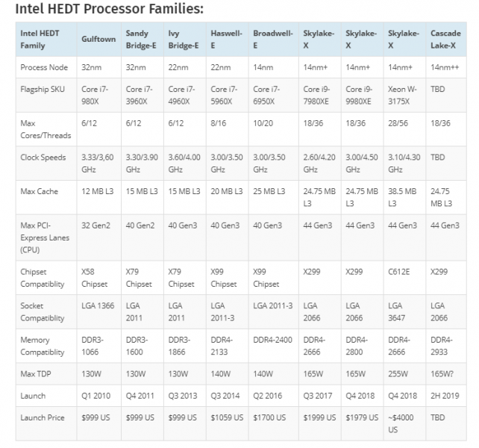
Task: Select the Cascade Lake-X column header
Action: coord(445,40)
